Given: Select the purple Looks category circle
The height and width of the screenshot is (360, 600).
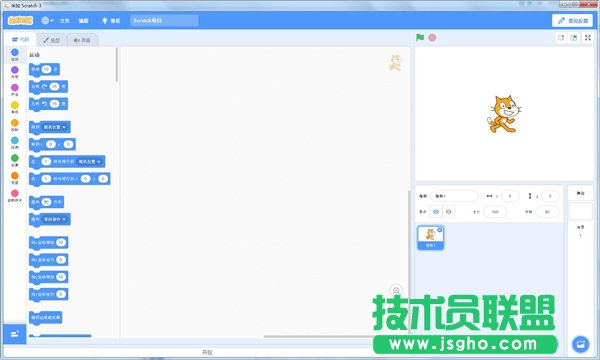Looking at the screenshot, I should click(x=15, y=70).
